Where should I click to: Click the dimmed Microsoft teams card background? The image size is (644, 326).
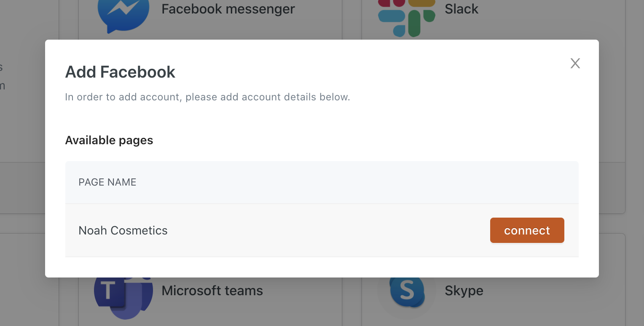click(x=210, y=302)
